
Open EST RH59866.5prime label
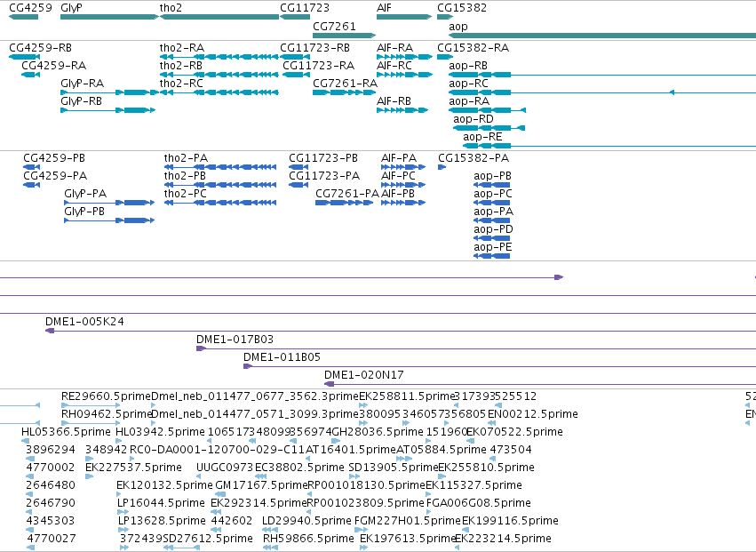click(x=308, y=539)
